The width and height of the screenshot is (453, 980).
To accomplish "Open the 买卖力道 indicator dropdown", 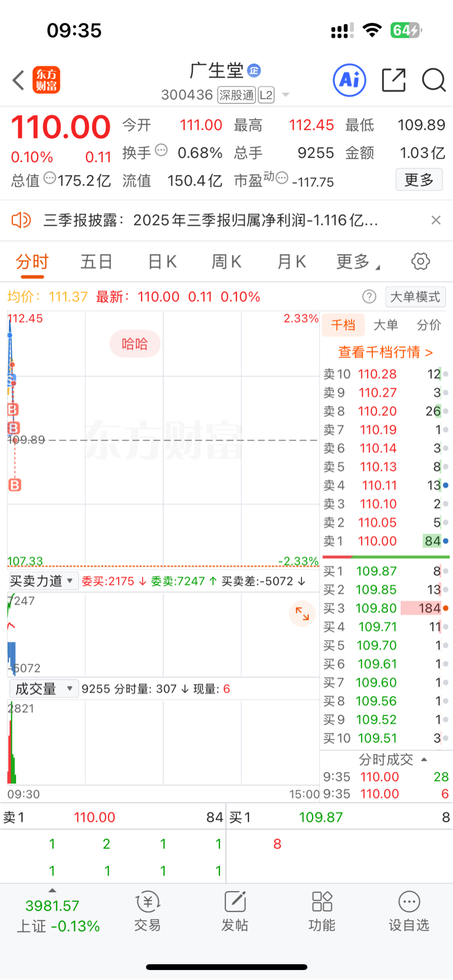I will [42, 581].
